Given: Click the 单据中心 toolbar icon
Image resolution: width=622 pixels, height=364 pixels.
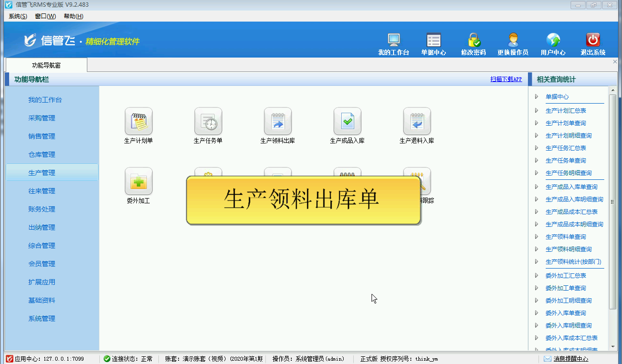Looking at the screenshot, I should [433, 40].
